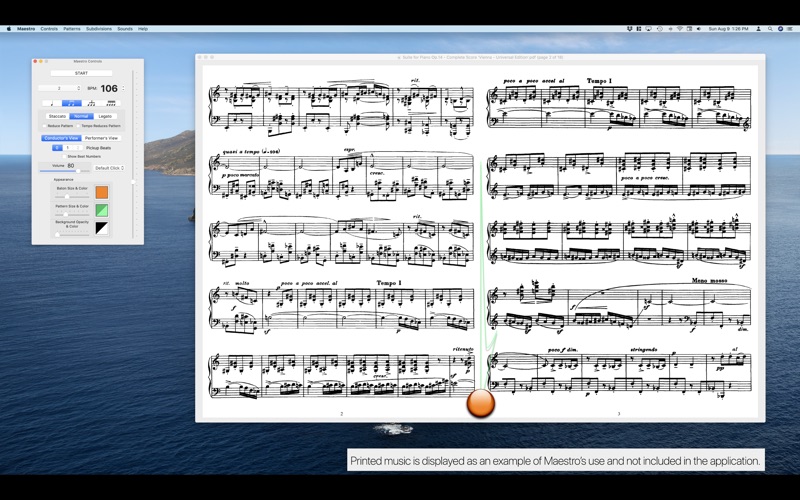Click the PDF score window title
This screenshot has height=500, width=800.
(480, 57)
